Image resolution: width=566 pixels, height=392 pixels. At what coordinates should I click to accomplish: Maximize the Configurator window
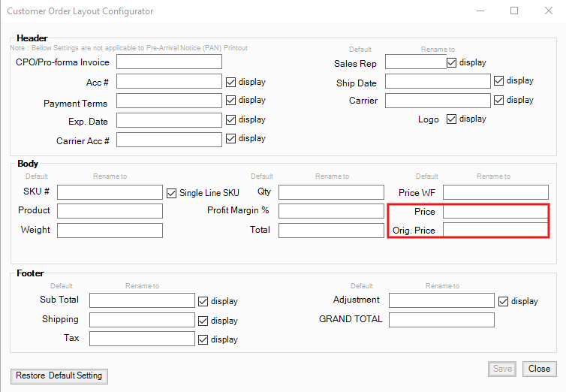coord(514,11)
